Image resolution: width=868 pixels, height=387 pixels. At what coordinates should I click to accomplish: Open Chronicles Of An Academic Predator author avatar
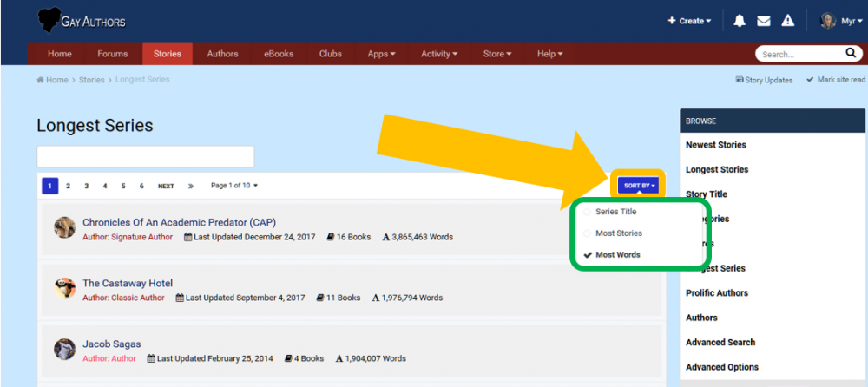click(65, 227)
